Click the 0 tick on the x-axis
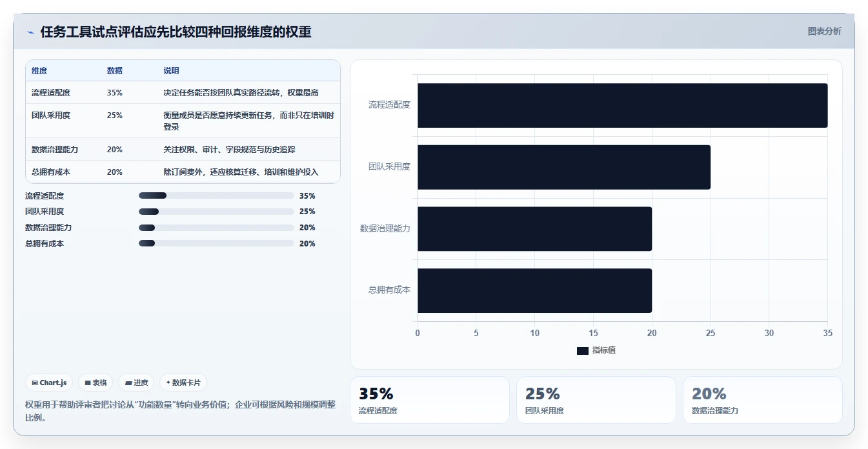This screenshot has width=868, height=449. (418, 333)
